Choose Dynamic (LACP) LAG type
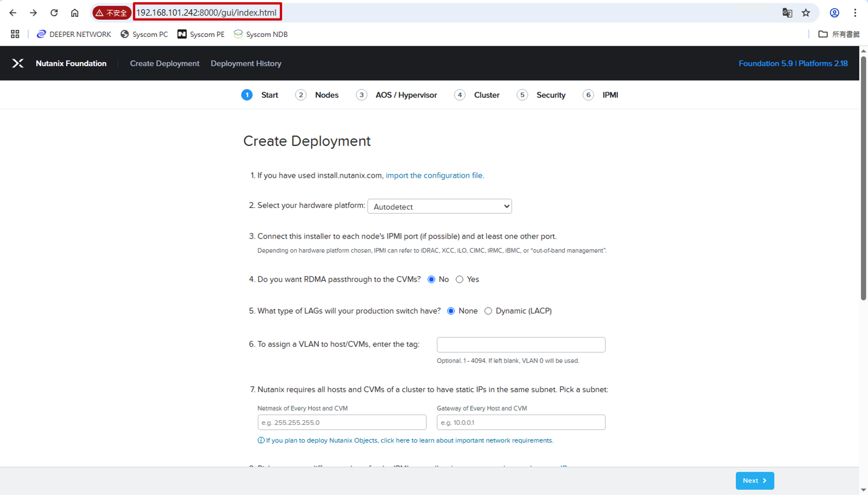The width and height of the screenshot is (868, 495). click(488, 311)
